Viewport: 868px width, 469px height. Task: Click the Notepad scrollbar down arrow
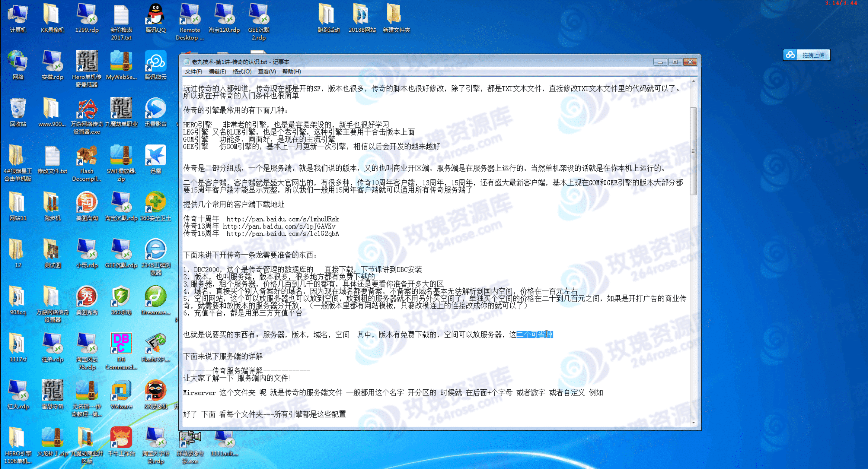click(693, 422)
